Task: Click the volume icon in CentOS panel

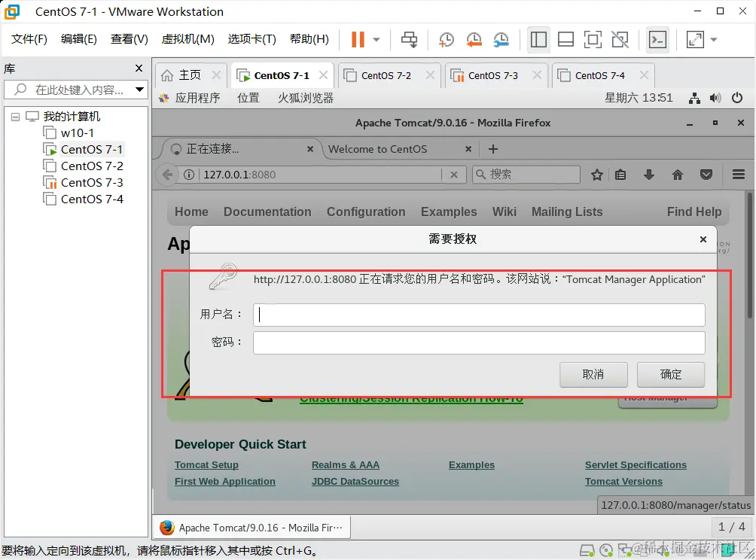Action: click(x=715, y=99)
